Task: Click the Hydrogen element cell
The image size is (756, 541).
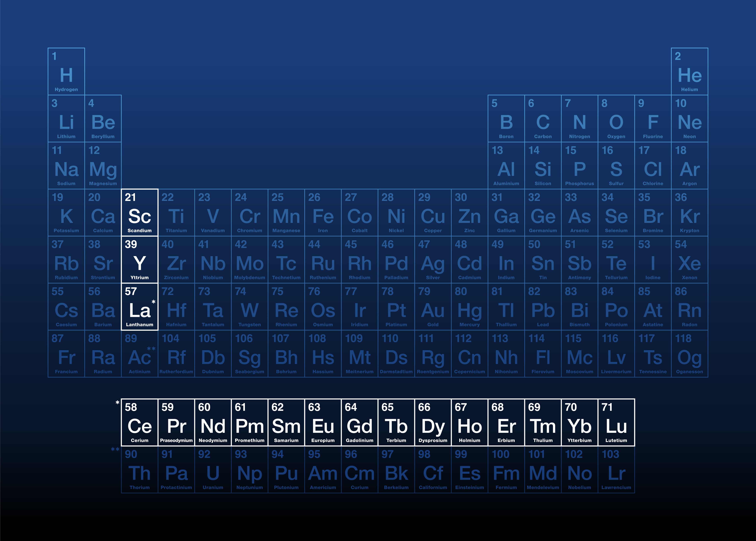Action: [x=66, y=72]
